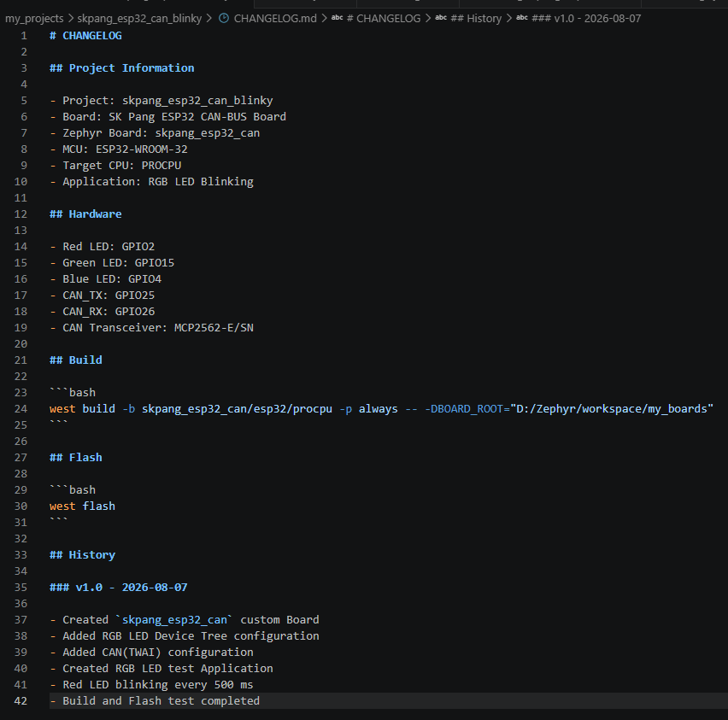
Task: Click the abc symbol icon before ## History
Action: (441, 18)
